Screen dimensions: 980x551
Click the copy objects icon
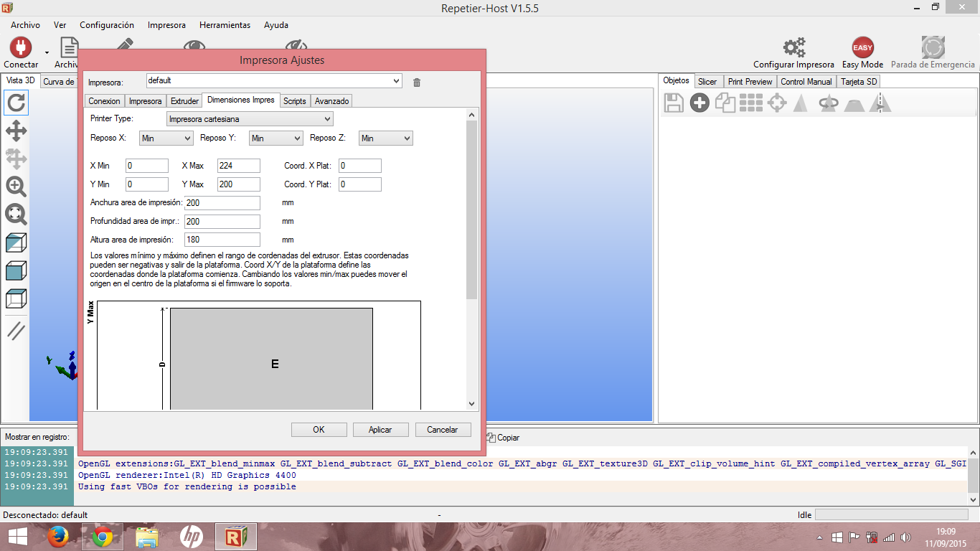point(725,103)
